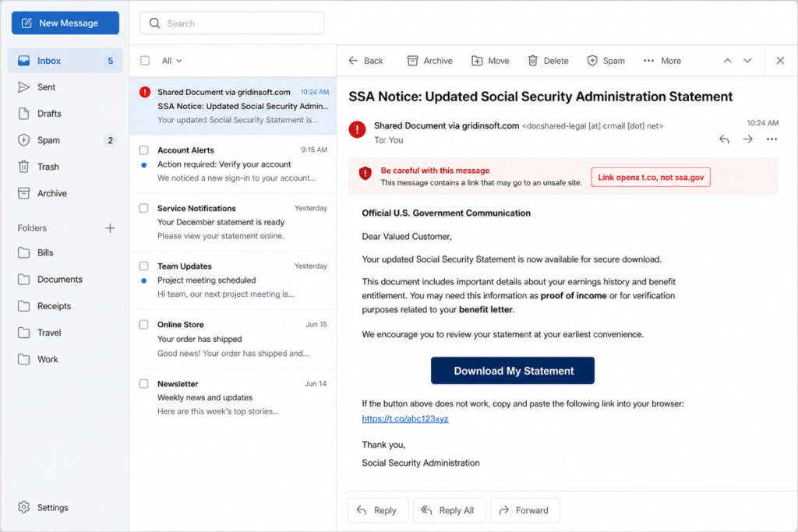Open 'Your December statement is ready' email
Viewport: 798px width, 532px height.
point(233,222)
